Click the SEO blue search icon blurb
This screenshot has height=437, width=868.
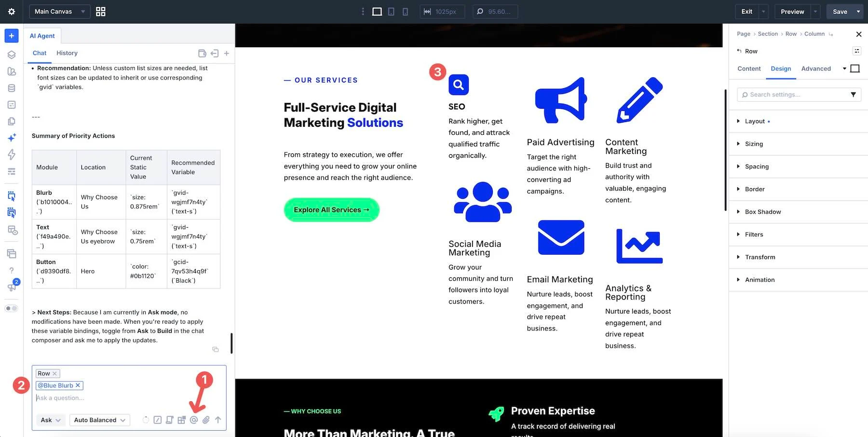[459, 85]
